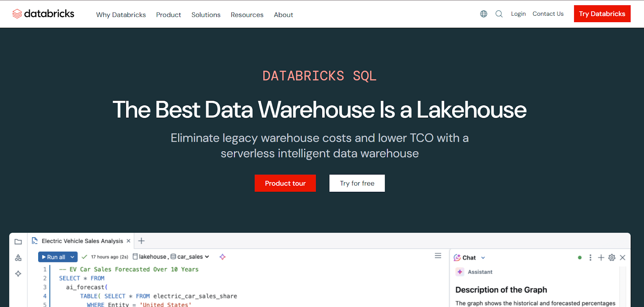Click the purple sparkle icon beside car_sales
The image size is (644, 307).
[x=223, y=257]
